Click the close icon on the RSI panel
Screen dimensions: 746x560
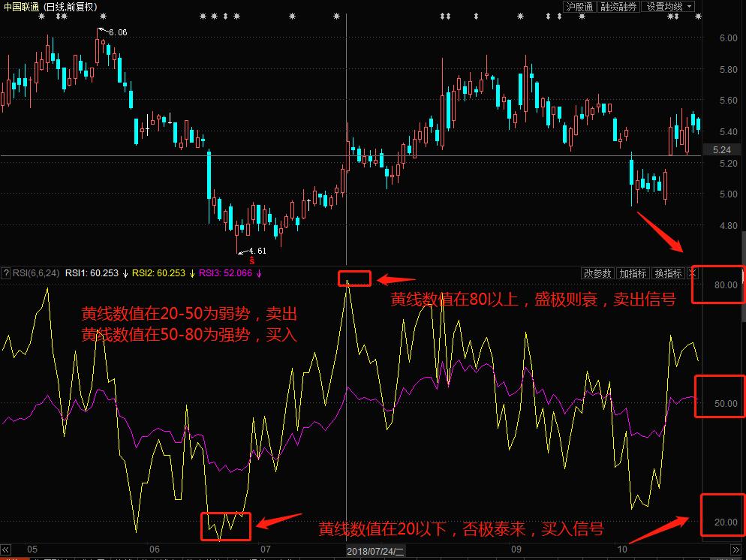693,273
